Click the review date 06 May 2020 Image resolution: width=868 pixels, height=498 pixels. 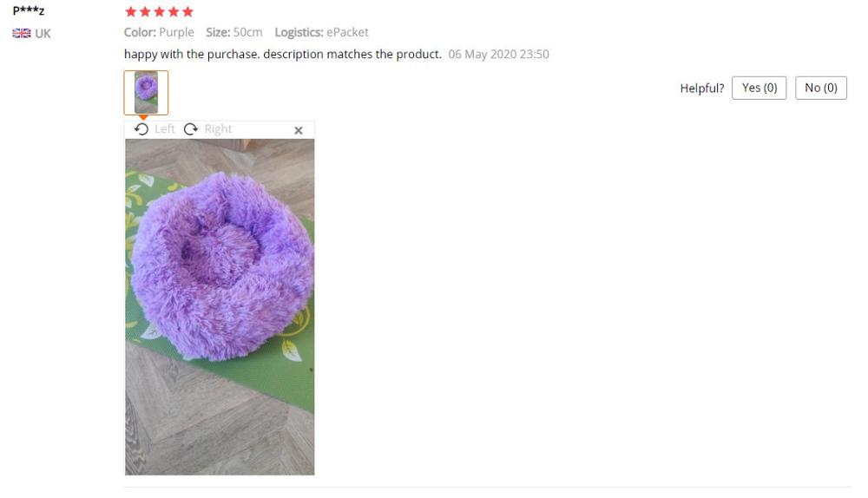[499, 55]
